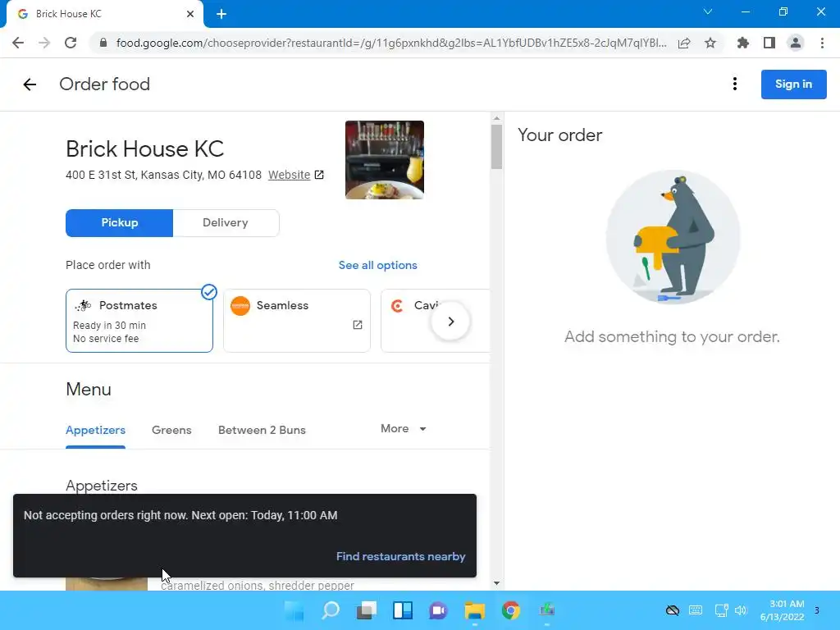840x630 pixels.
Task: Open the Widgets taskbar icon
Action: click(402, 610)
